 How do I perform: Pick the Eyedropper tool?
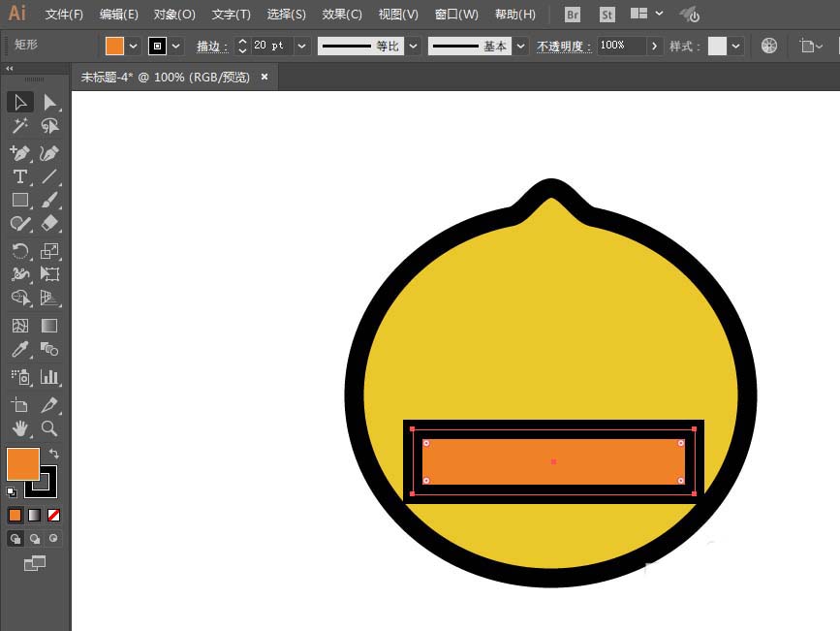tap(19, 350)
